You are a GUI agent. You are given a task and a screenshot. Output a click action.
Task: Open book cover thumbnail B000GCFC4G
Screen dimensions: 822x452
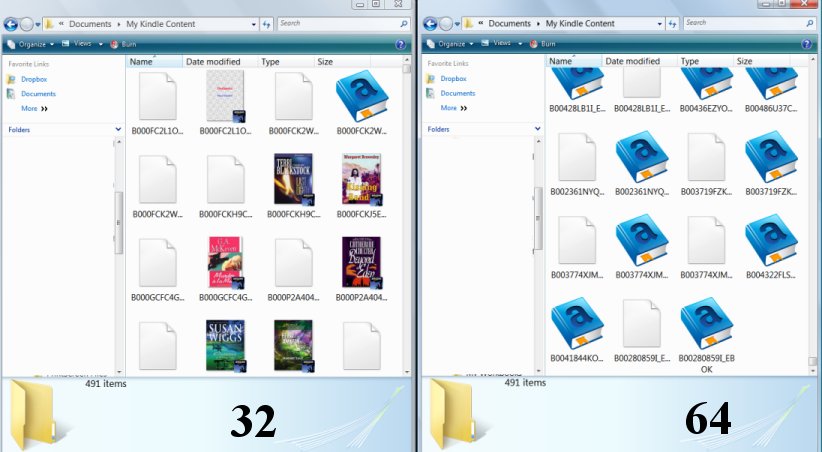pyautogui.click(x=225, y=262)
